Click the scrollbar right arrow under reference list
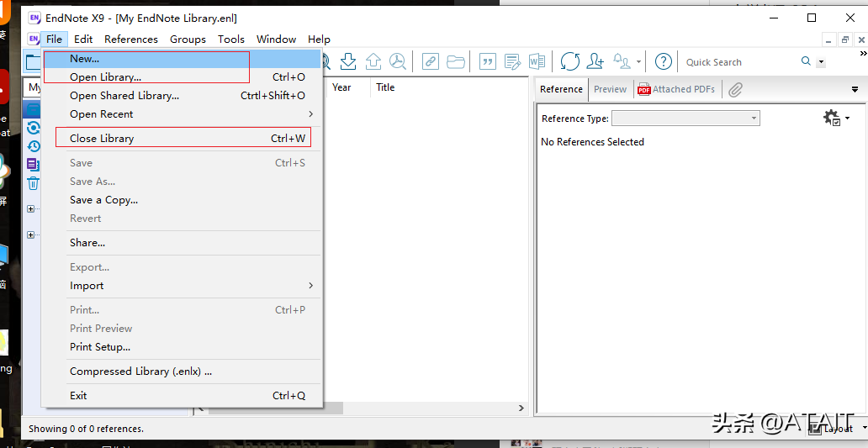Image resolution: width=868 pixels, height=448 pixels. coord(521,408)
